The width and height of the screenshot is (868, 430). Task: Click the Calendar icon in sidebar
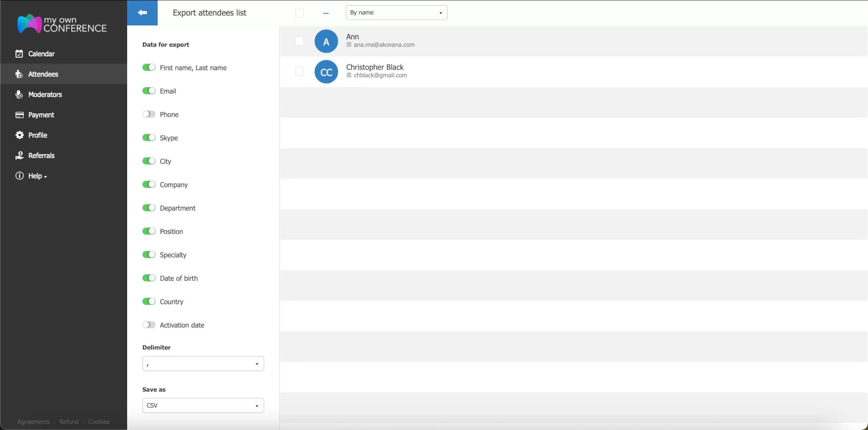(x=19, y=54)
